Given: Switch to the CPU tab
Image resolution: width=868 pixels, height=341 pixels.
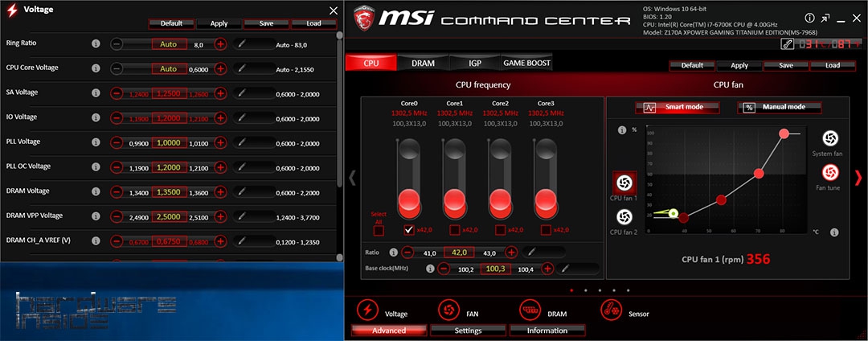Looking at the screenshot, I should pos(371,63).
